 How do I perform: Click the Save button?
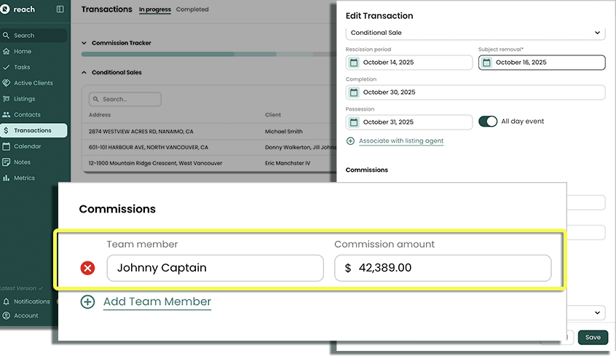click(593, 337)
